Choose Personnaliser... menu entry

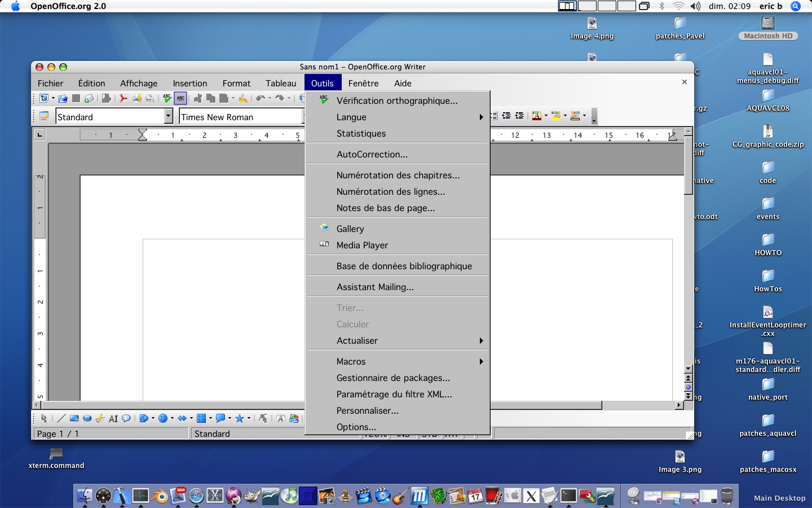398,410
